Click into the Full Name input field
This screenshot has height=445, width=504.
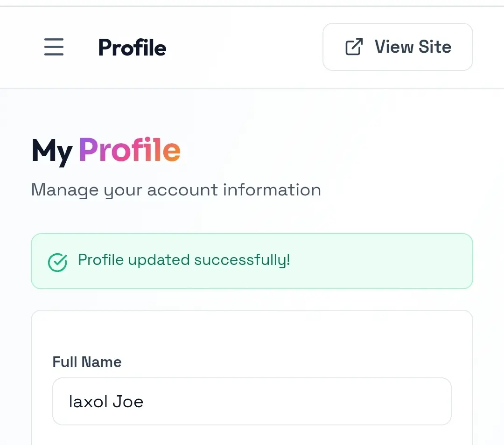coord(252,401)
